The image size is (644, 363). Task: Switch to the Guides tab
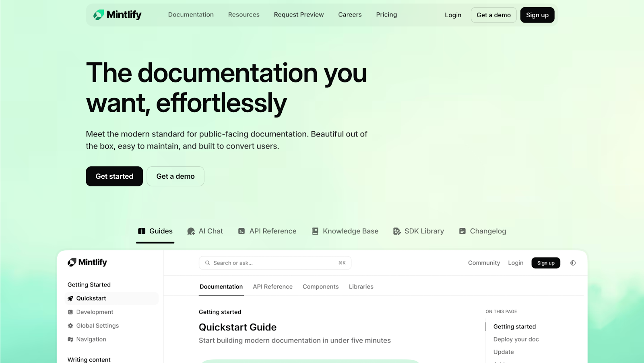[x=155, y=231]
